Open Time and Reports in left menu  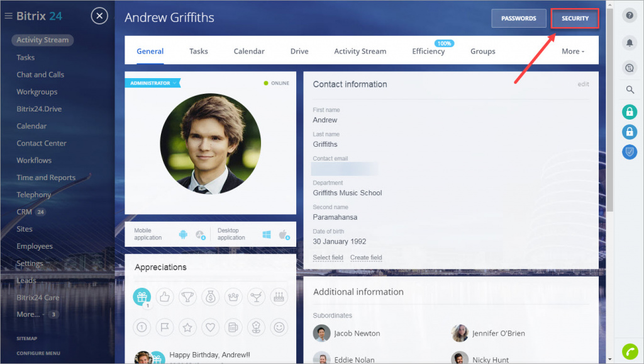[46, 177]
